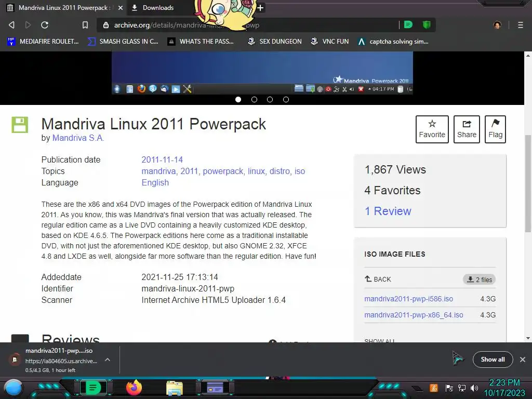Click BACK in ISO image files panel
The width and height of the screenshot is (532, 399).
(378, 279)
